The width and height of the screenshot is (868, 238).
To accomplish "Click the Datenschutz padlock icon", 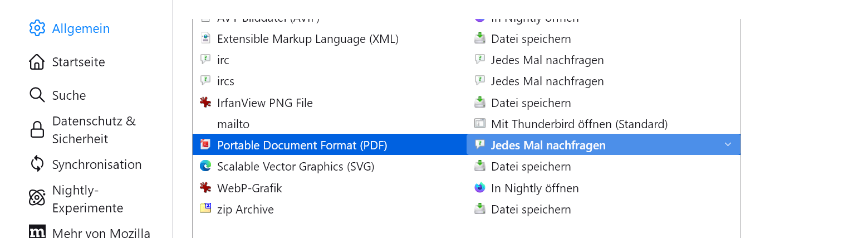I will click(37, 130).
